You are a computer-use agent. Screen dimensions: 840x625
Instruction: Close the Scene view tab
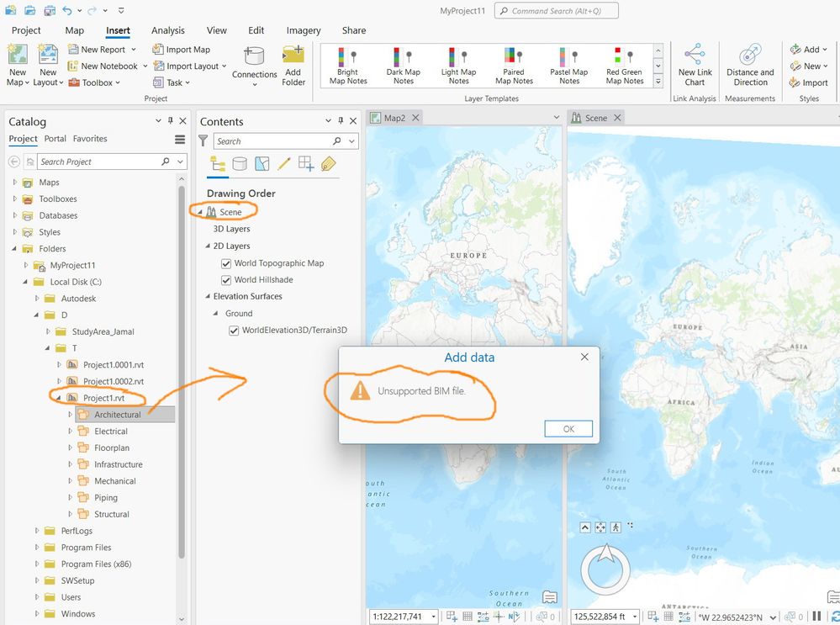[x=617, y=118]
